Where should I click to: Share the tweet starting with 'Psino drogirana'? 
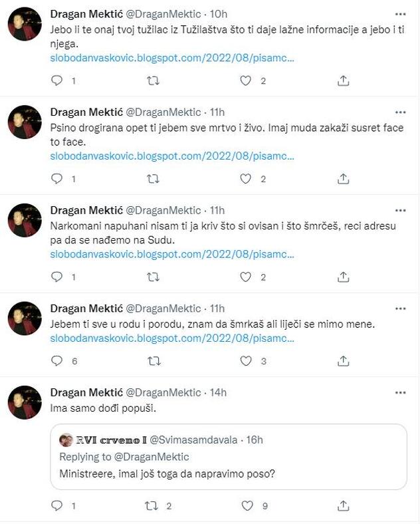point(343,178)
